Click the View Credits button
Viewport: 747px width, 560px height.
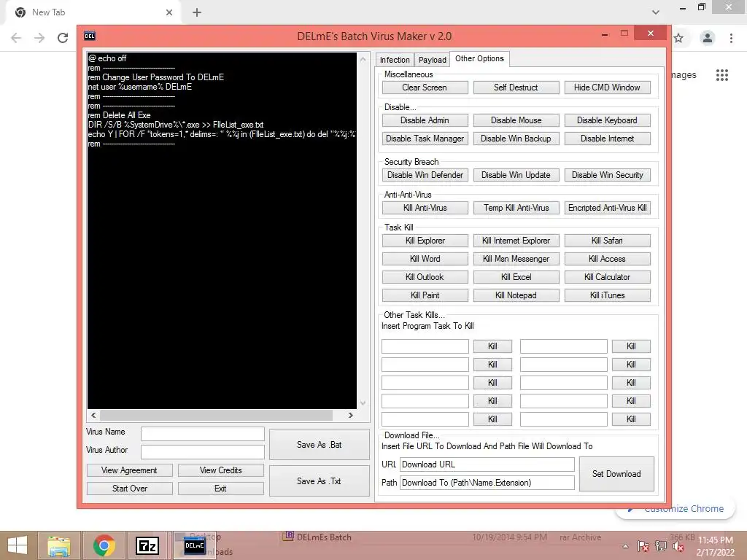tap(220, 470)
